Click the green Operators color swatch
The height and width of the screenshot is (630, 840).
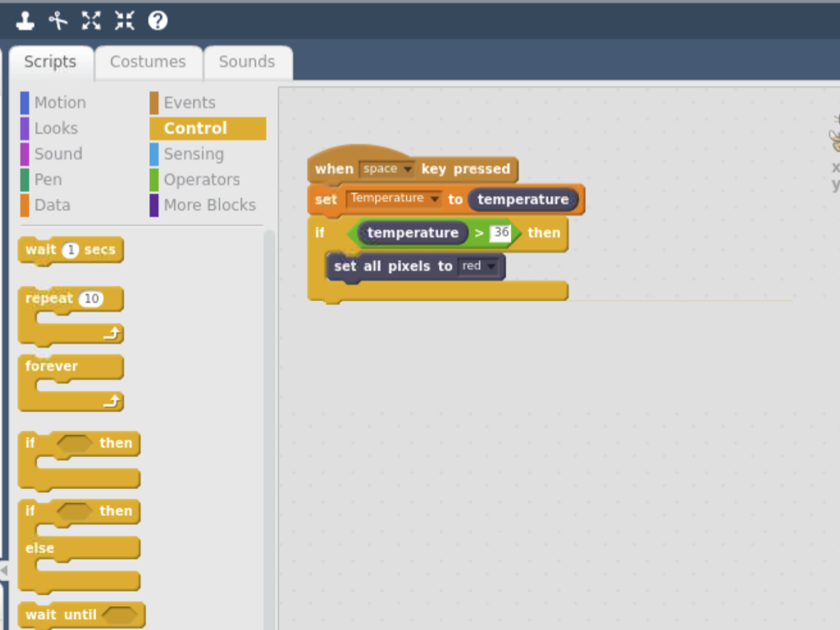click(154, 180)
